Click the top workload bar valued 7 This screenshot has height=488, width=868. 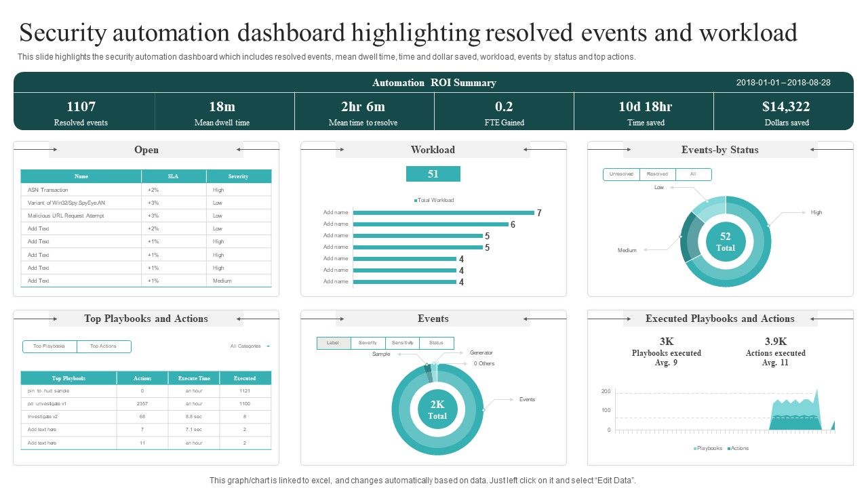pyautogui.click(x=443, y=213)
